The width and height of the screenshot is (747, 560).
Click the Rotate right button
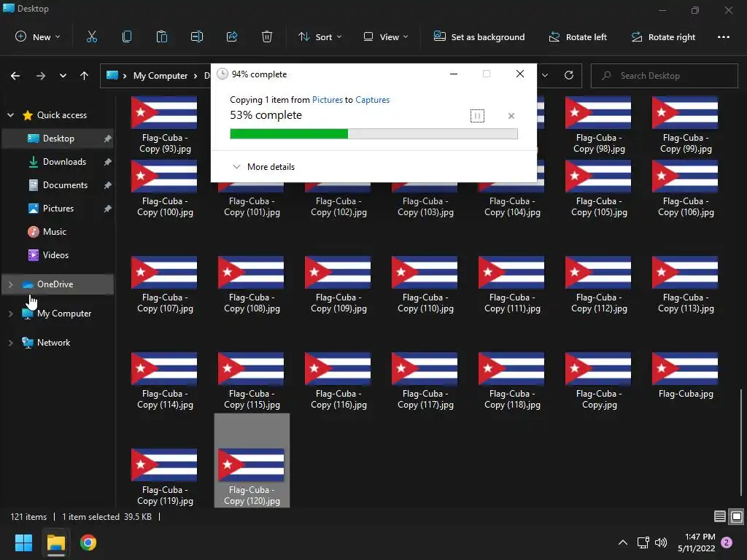point(663,36)
